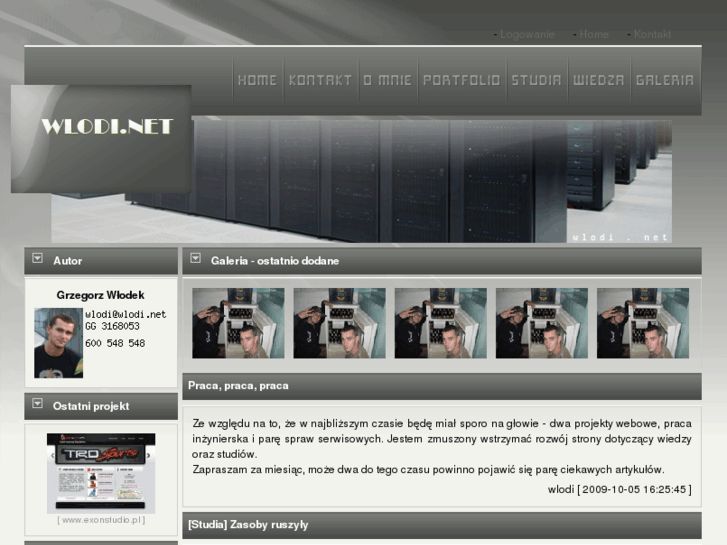Viewport: 727px width, 545px height.
Task: Click the post date 2009-10-05 16:25:45
Action: click(634, 490)
